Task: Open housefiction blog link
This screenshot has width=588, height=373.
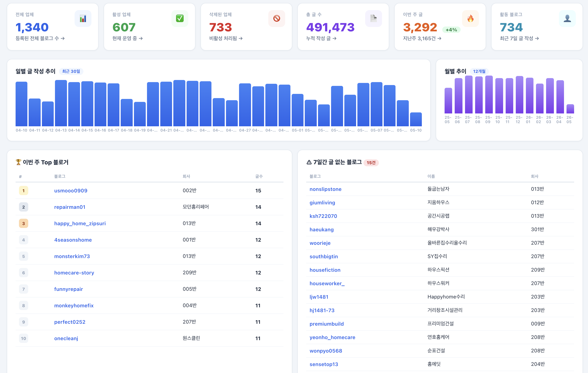Action: [325, 270]
